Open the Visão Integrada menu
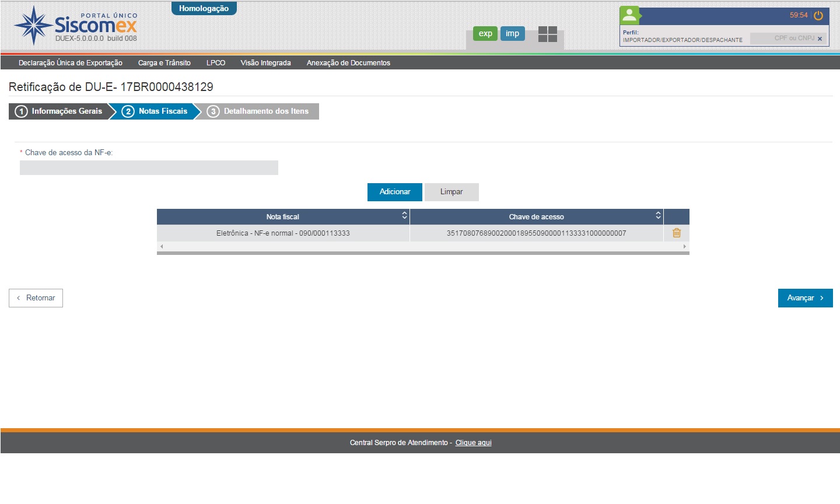Viewport: 840px width, 504px height. pyautogui.click(x=266, y=63)
